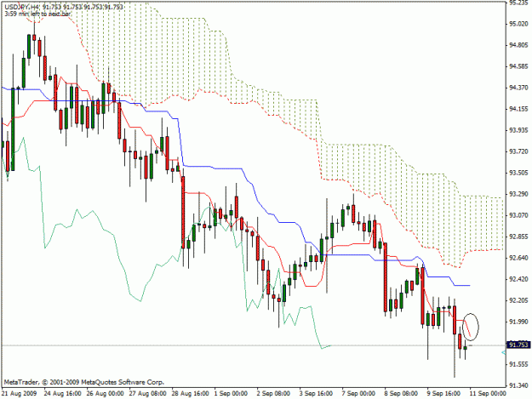
Task: Click the 11 Sep 00:00 time label
Action: 488,394
